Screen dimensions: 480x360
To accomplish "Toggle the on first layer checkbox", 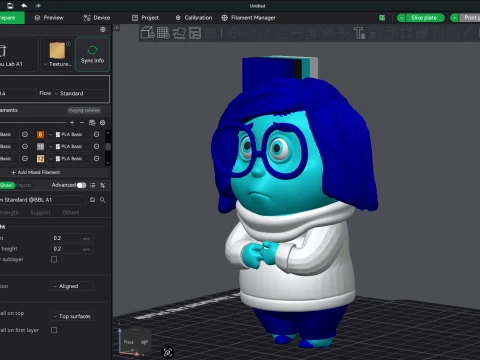I will click(x=54, y=330).
